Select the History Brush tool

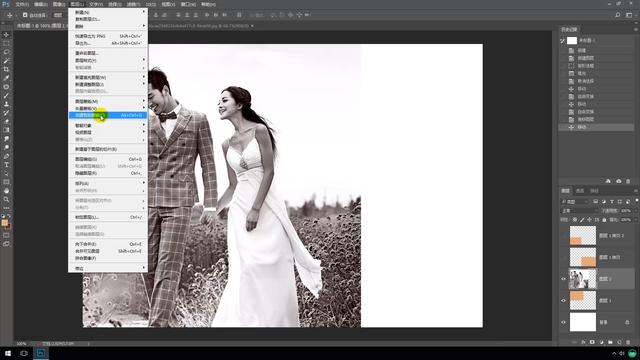pyautogui.click(x=6, y=113)
